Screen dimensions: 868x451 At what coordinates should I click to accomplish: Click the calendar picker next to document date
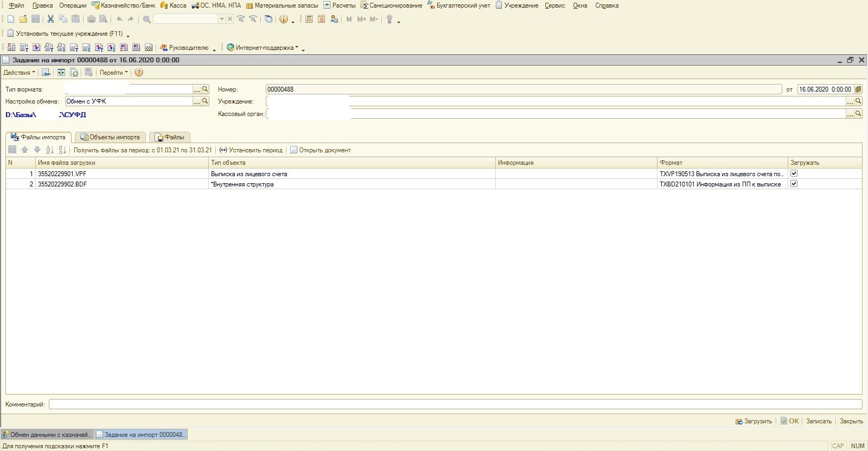(858, 89)
